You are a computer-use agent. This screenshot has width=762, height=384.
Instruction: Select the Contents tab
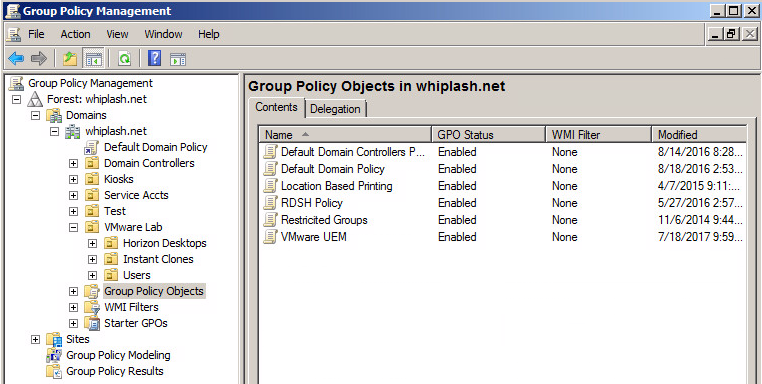click(x=276, y=107)
